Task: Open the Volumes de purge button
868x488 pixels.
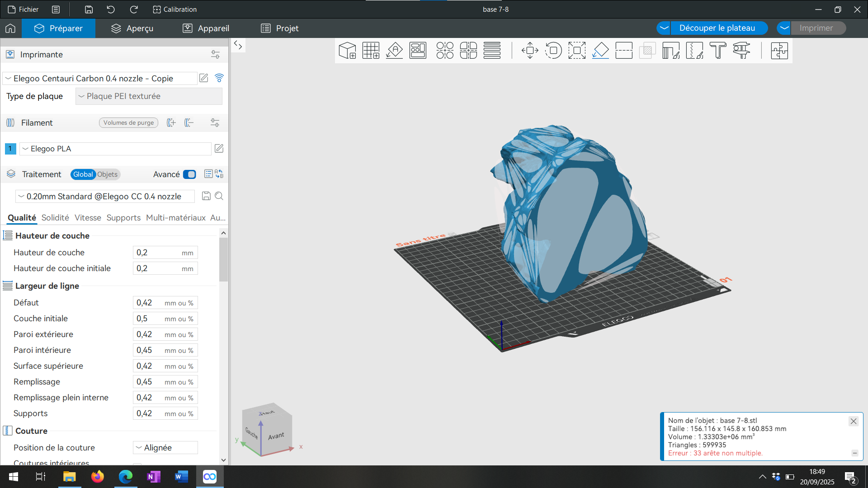Action: (128, 122)
